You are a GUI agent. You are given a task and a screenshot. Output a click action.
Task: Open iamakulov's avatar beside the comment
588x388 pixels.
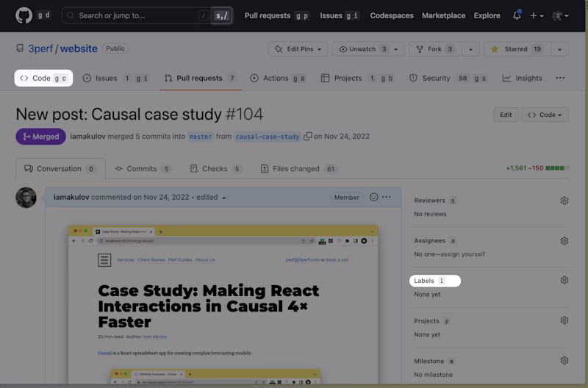pyautogui.click(x=26, y=198)
